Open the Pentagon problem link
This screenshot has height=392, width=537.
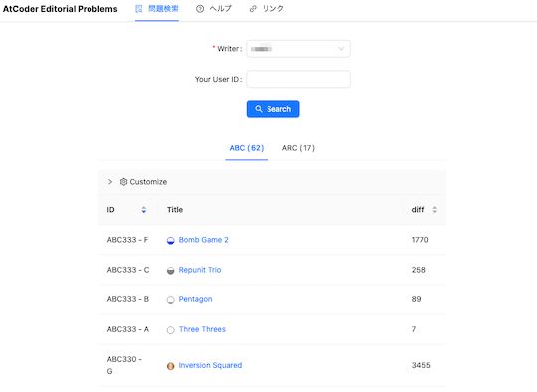[195, 299]
